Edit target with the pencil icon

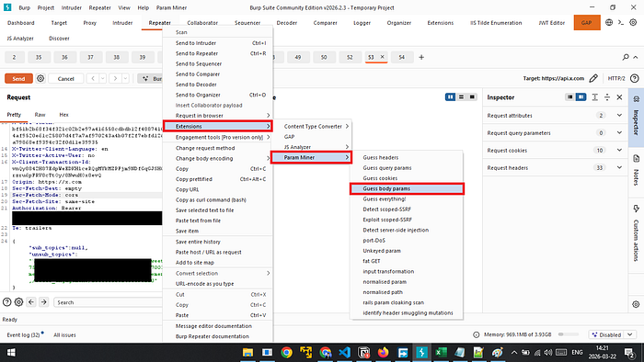point(593,78)
